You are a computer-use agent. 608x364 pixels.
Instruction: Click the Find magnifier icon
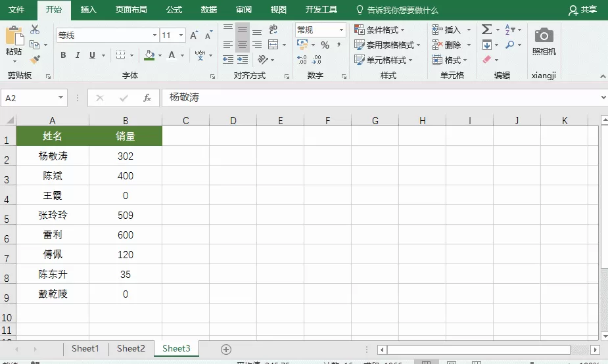click(x=510, y=45)
